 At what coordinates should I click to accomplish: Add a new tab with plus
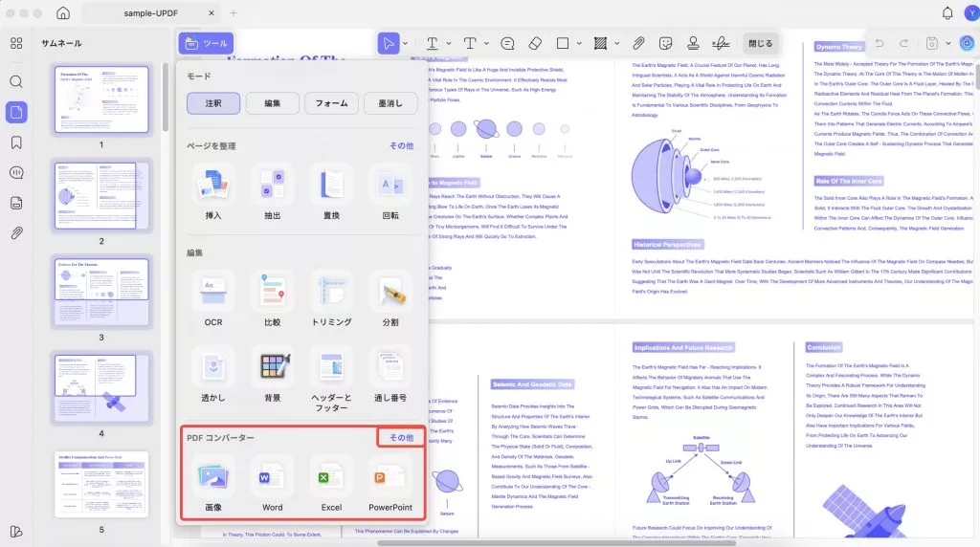234,13
